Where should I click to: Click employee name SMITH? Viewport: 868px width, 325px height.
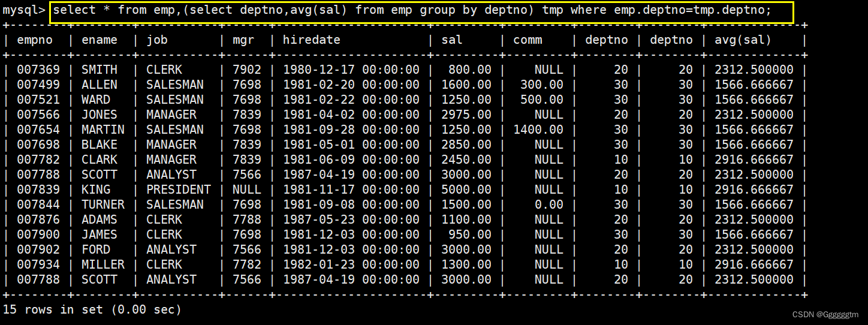coord(100,70)
